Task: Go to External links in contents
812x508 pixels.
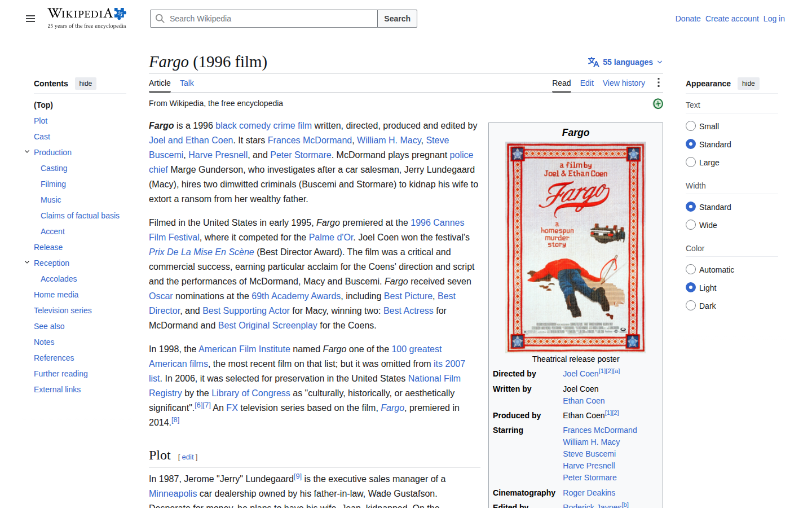Action: pos(57,389)
